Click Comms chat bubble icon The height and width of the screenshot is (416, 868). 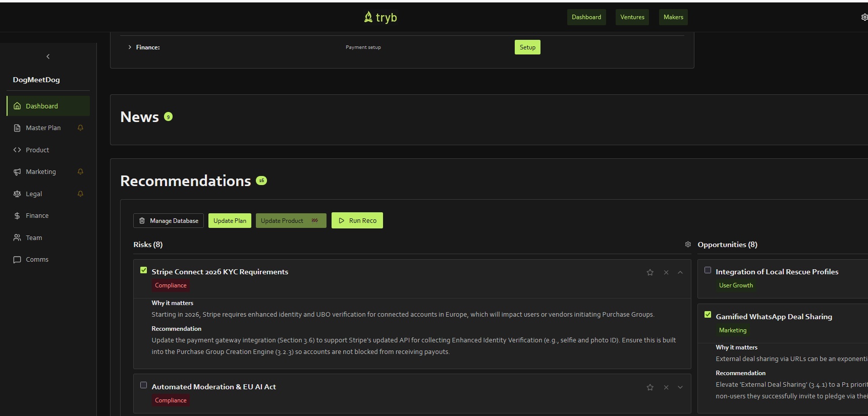point(17,260)
